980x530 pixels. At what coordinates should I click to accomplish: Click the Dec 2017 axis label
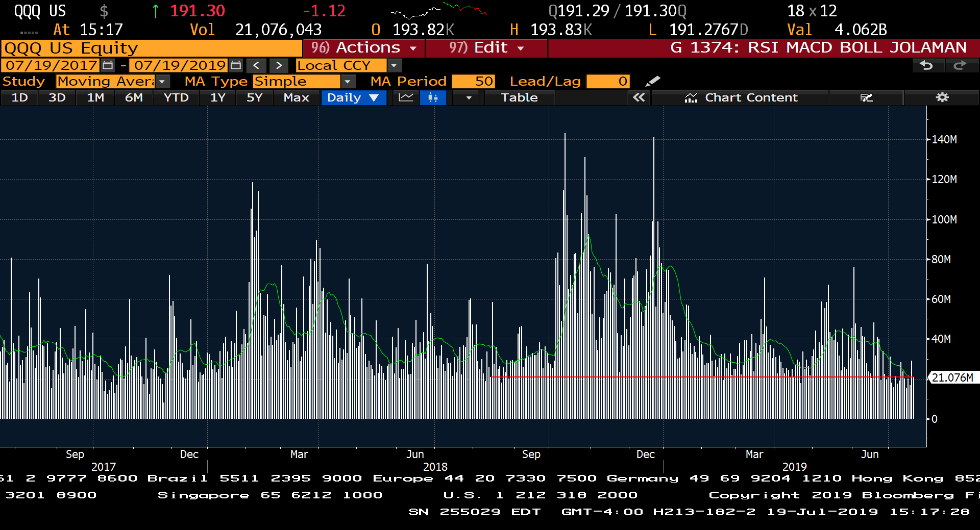(189, 455)
